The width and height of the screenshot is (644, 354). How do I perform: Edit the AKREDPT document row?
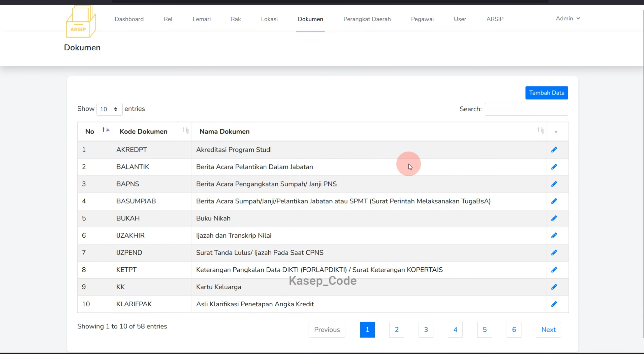[x=554, y=150]
